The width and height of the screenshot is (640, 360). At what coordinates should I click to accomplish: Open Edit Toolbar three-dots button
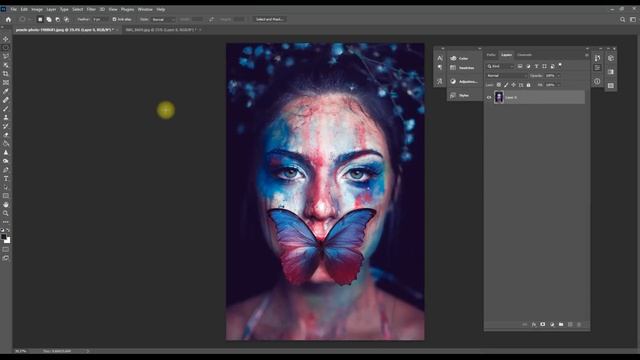(6, 222)
